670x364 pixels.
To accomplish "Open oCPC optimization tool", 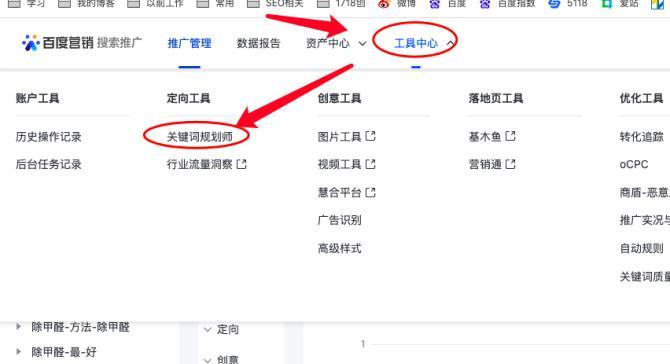I will (634, 164).
